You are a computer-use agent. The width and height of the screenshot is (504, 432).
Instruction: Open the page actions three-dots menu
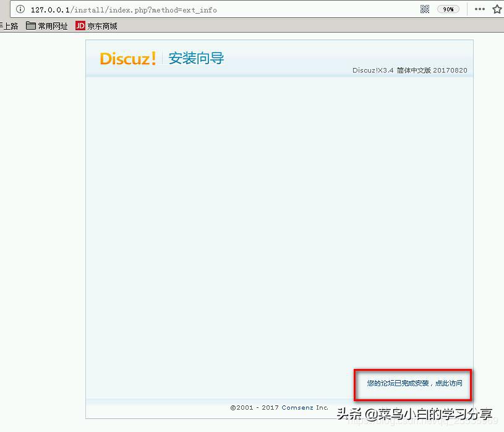(479, 9)
